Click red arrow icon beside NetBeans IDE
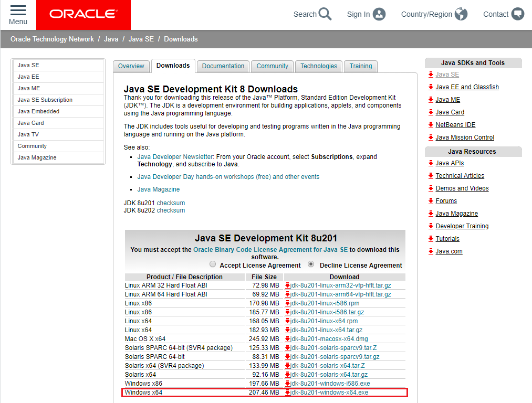The width and height of the screenshot is (532, 403). 431,125
